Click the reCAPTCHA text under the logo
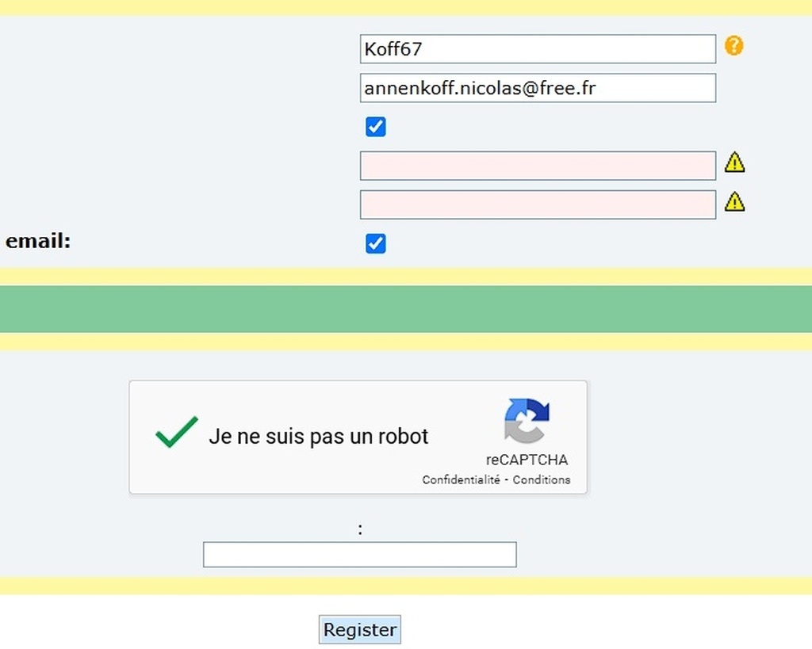The image size is (812, 649). coord(527,460)
